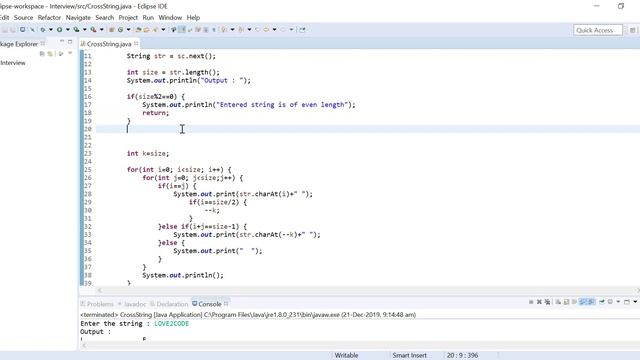The width and height of the screenshot is (640, 360).
Task: Collapse All in Package Explorer
Action: pyautogui.click(x=42, y=54)
